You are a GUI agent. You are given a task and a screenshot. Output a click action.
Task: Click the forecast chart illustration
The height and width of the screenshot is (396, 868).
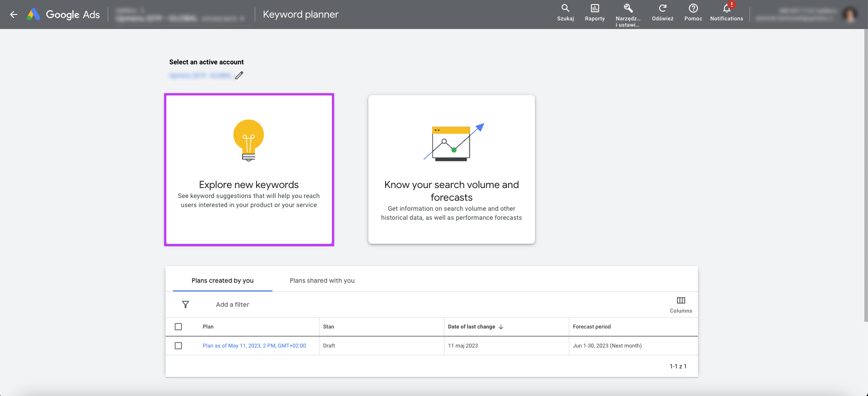tap(454, 142)
